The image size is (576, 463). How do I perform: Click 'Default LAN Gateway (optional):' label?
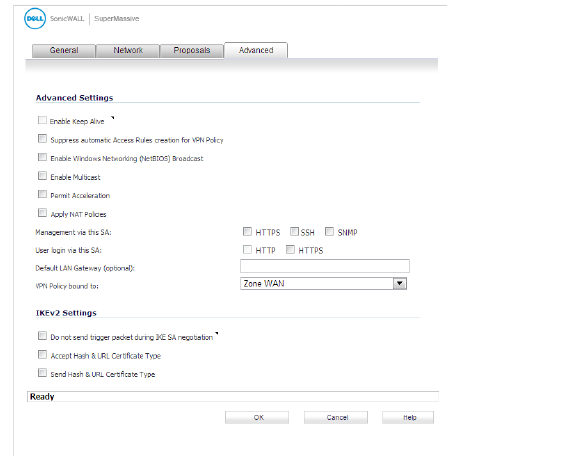click(85, 268)
